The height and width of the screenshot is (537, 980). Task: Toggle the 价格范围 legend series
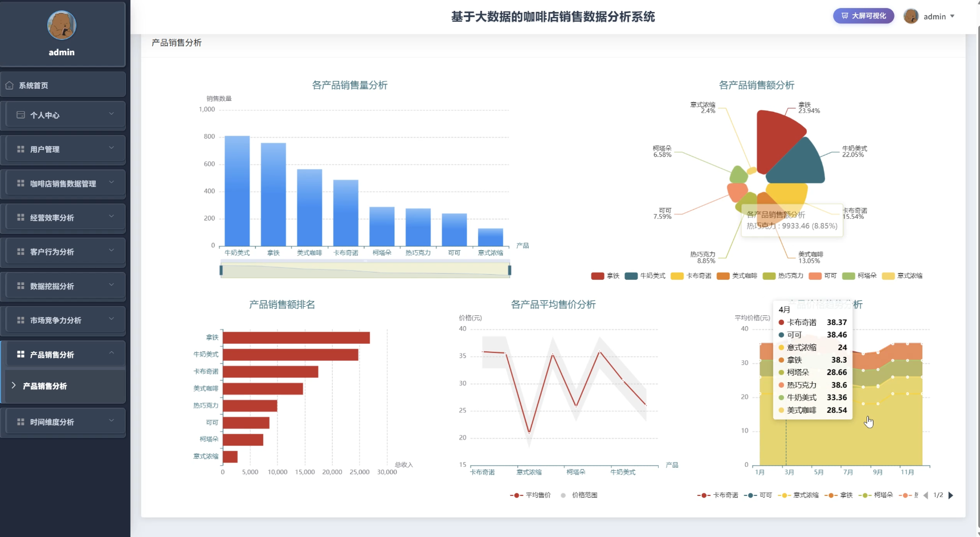578,495
